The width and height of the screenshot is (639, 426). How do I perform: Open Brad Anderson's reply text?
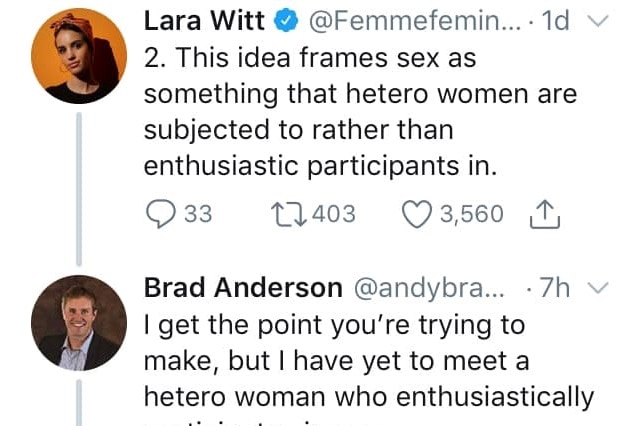tap(369, 369)
